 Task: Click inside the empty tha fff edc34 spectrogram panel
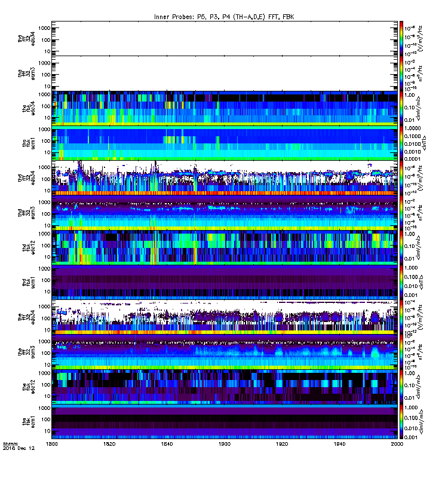[x=225, y=39]
